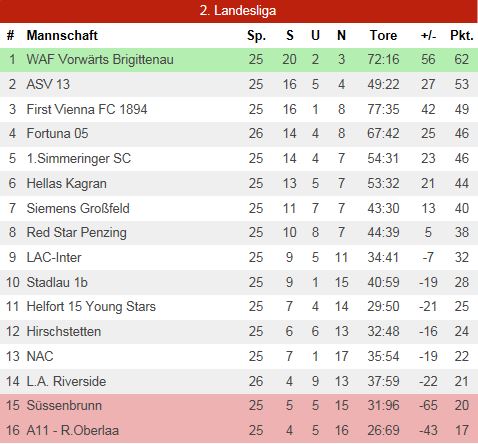Open L.A. Riverside team entry
Viewport: 478px width, 444px height.
(66, 381)
